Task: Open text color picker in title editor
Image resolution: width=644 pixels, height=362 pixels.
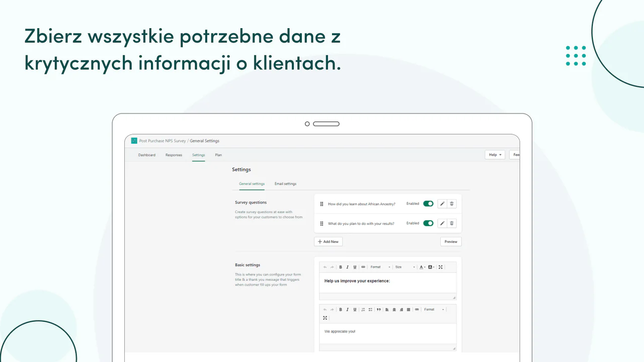Action: [x=423, y=267]
